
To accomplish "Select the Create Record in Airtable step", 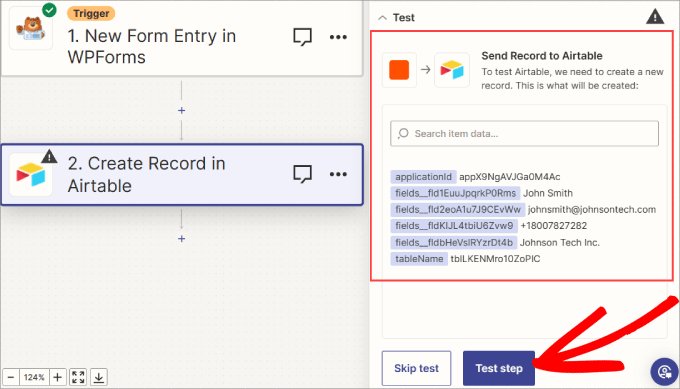I will click(x=182, y=174).
